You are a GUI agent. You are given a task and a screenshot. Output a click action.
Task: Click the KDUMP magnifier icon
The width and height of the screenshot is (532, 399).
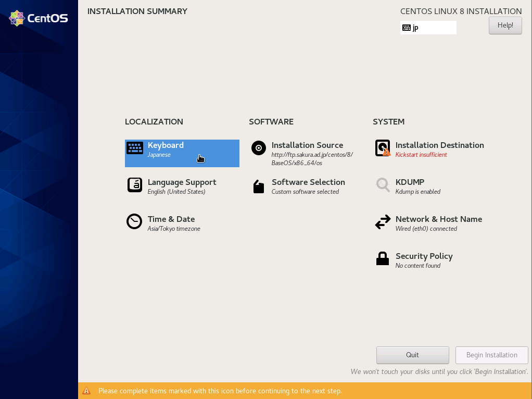coord(383,185)
